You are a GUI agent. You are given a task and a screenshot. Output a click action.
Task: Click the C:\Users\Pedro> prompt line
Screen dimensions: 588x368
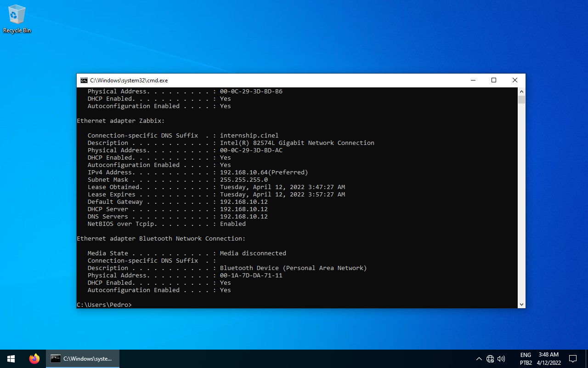tap(104, 305)
